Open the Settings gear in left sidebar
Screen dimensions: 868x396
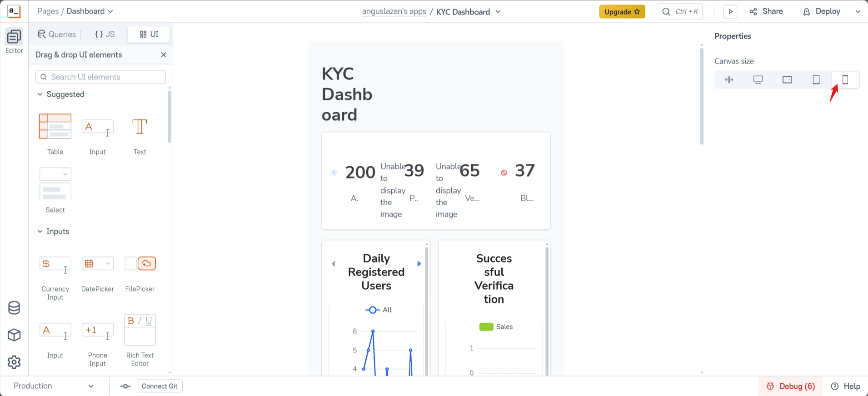tap(14, 362)
